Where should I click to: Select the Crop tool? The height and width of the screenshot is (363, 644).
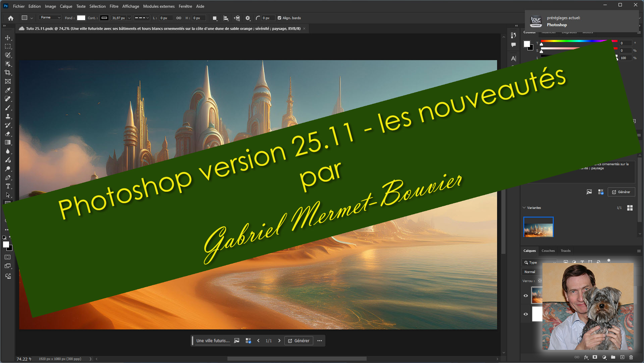coord(8,73)
